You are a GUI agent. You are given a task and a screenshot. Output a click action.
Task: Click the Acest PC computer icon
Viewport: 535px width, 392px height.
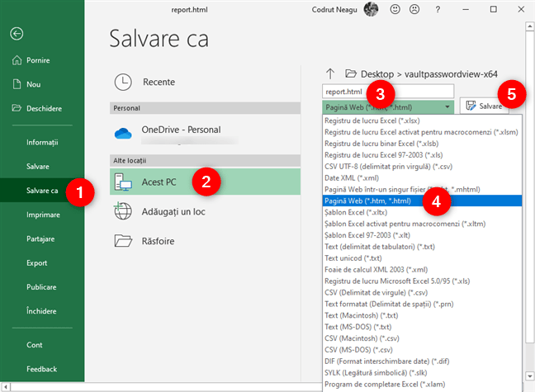pyautogui.click(x=123, y=182)
